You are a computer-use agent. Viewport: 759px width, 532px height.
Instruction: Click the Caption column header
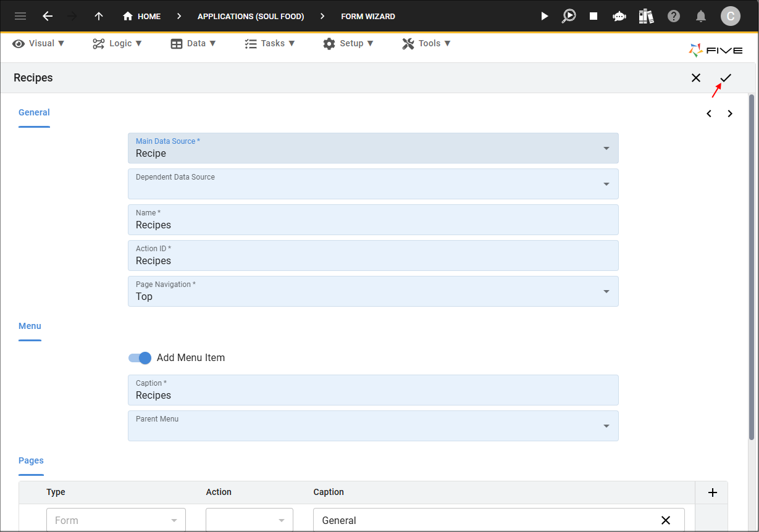329,492
